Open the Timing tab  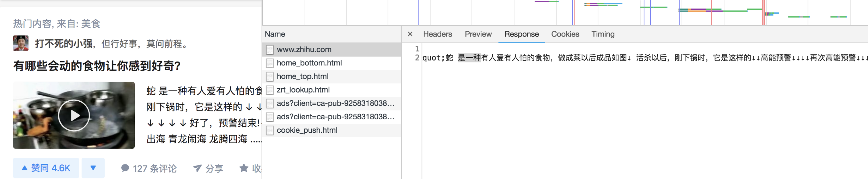pyautogui.click(x=602, y=34)
